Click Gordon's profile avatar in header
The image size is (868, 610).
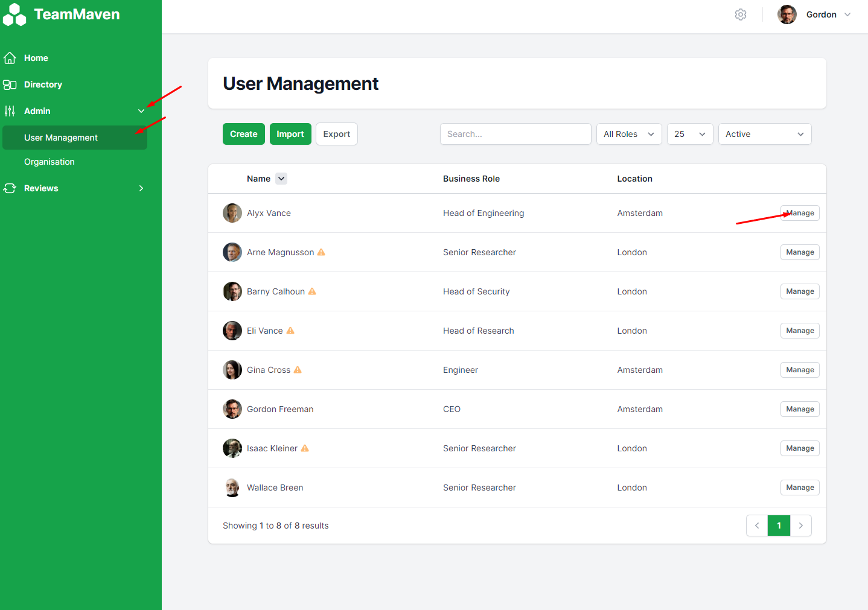[x=787, y=14]
